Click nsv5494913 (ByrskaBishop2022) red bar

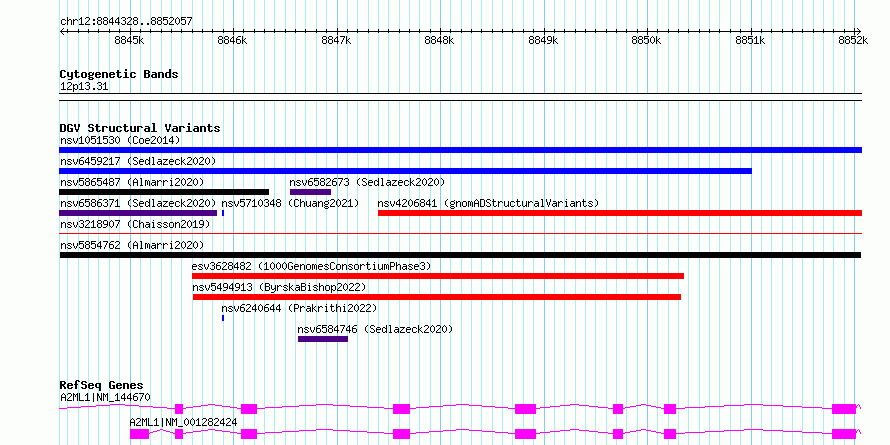436,297
